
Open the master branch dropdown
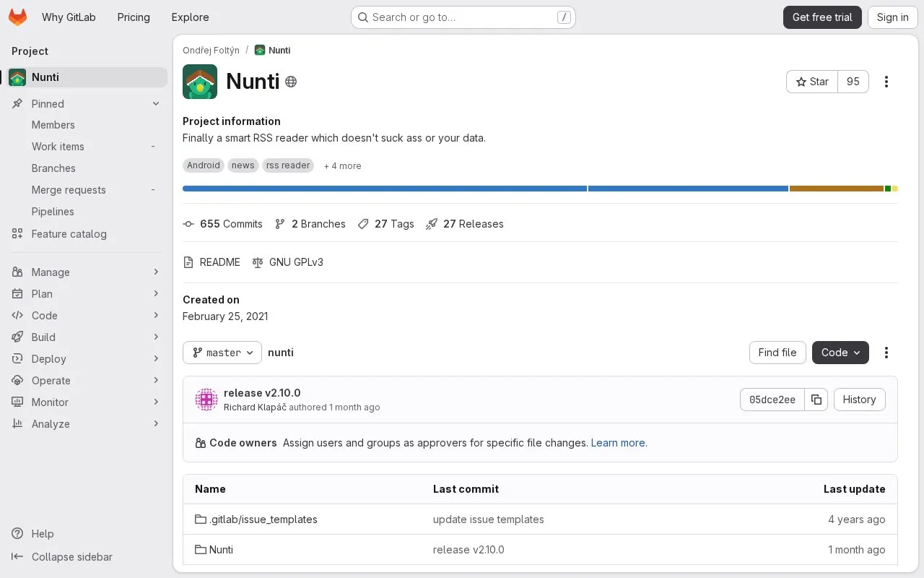[222, 353]
